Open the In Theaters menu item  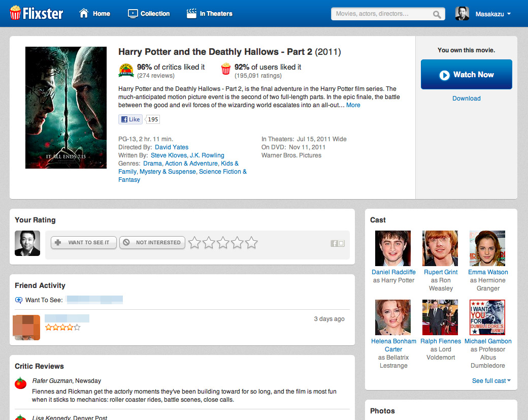(210, 14)
